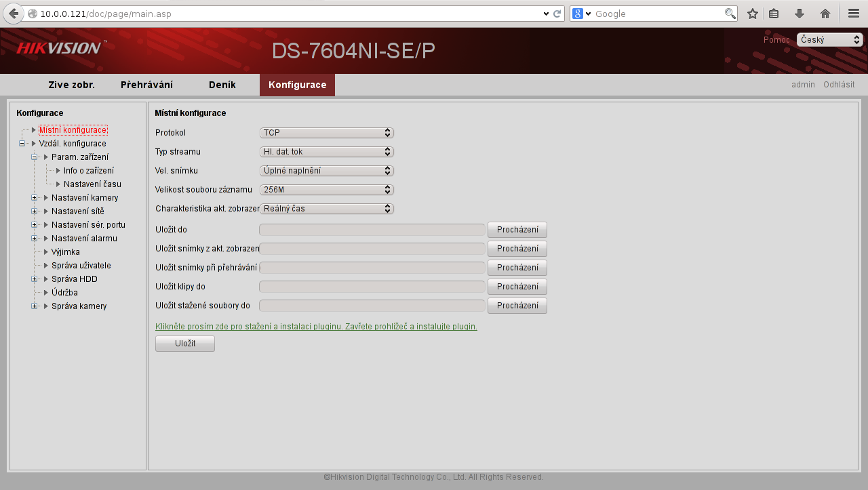
Task: Expand the Nastavení alarmu node
Action: (x=34, y=239)
